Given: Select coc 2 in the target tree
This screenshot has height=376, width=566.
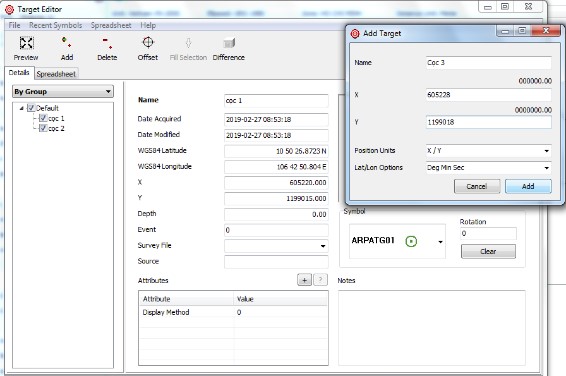Looking at the screenshot, I should click(x=56, y=128).
